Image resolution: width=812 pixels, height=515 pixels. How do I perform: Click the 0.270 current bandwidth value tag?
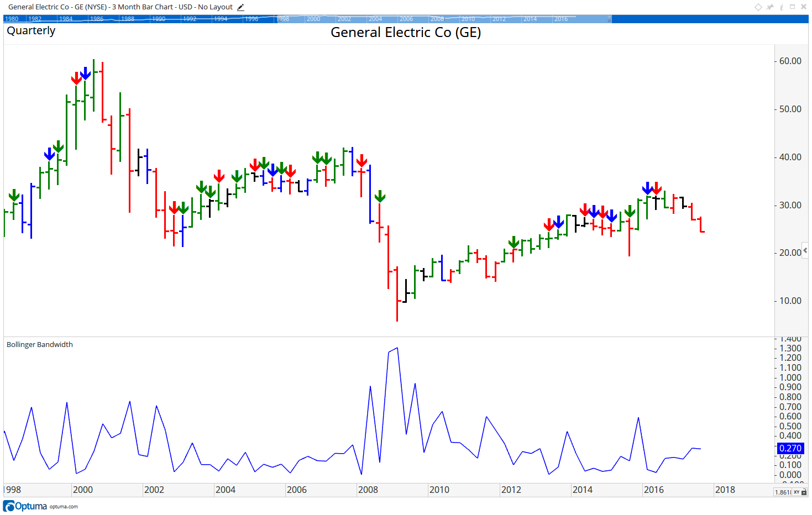(x=790, y=448)
